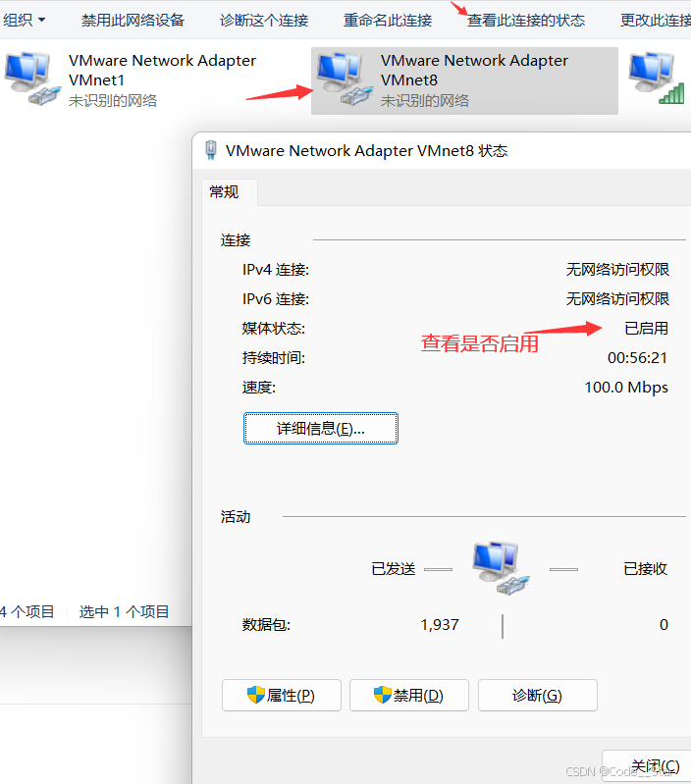Click the status dialog title bar icon
Image resolution: width=691 pixels, height=784 pixels.
[211, 150]
